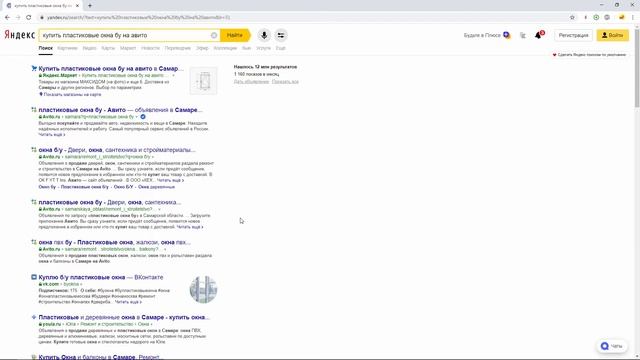
Task: Open Chats widget icon at bottom right
Action: [x=611, y=346]
